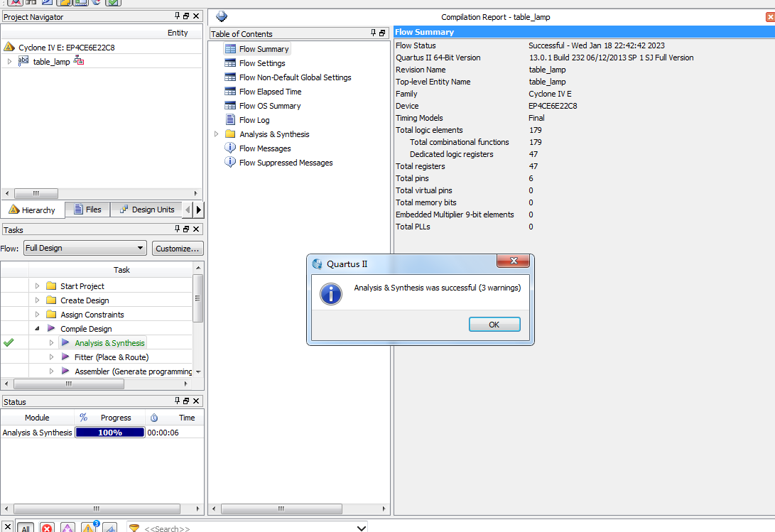Click the Compilation Report icon at tab top
This screenshot has height=532, width=775.
point(222,16)
